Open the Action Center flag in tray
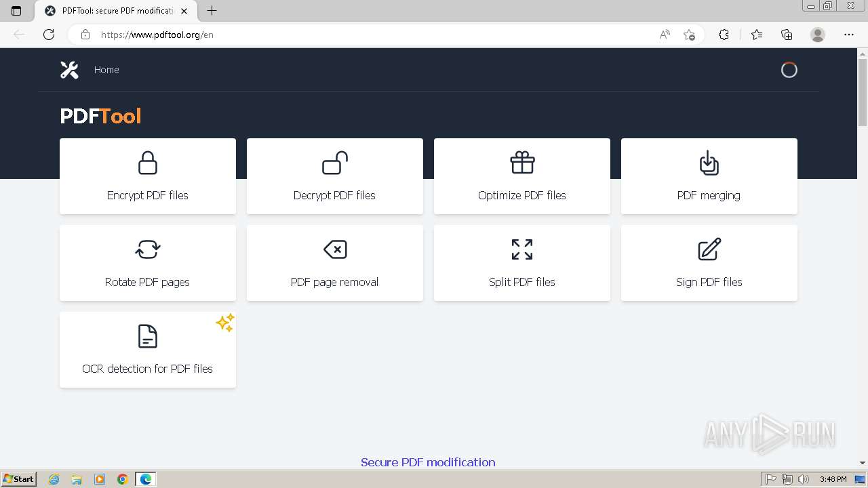 771,479
